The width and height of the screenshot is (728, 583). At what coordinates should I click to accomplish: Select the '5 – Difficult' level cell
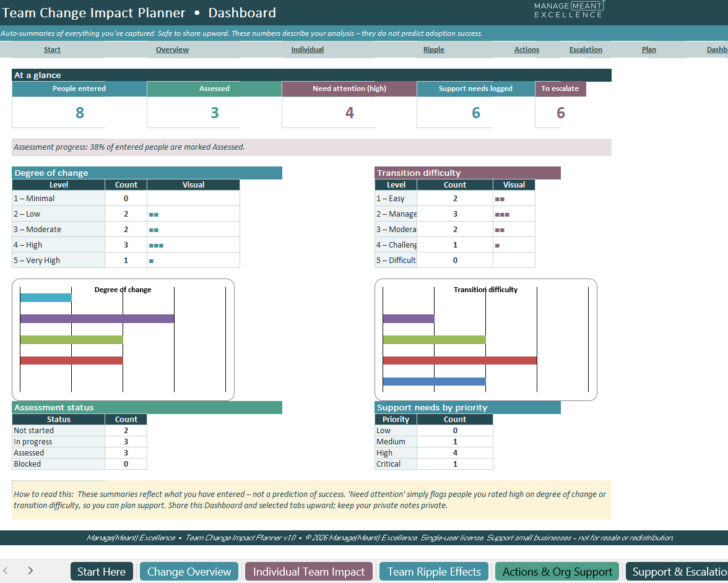pos(396,260)
